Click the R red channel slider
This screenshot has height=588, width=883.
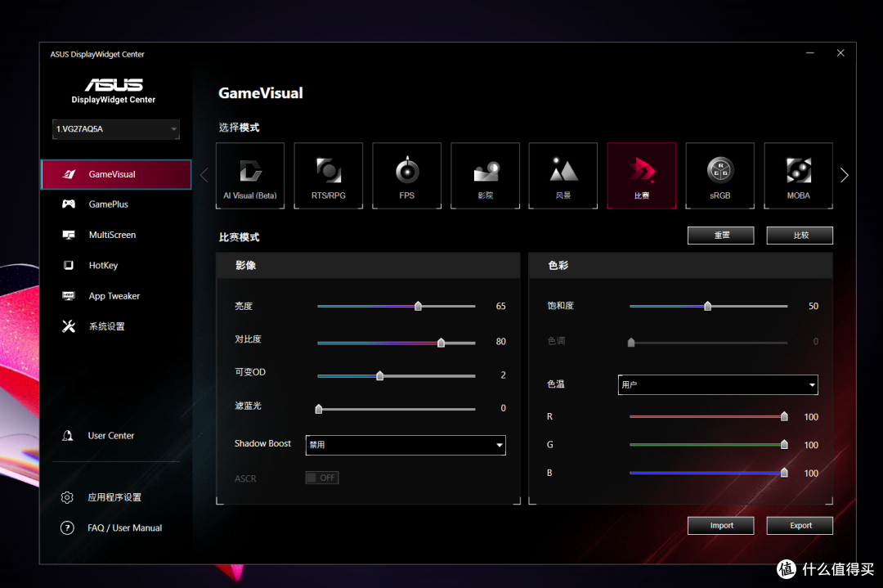(x=708, y=417)
